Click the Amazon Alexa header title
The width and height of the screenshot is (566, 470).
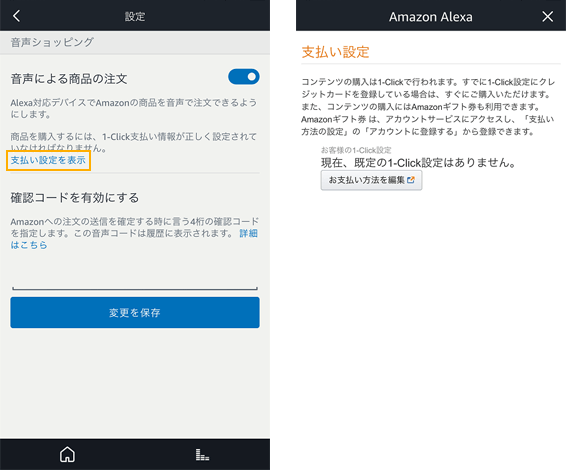[430, 17]
